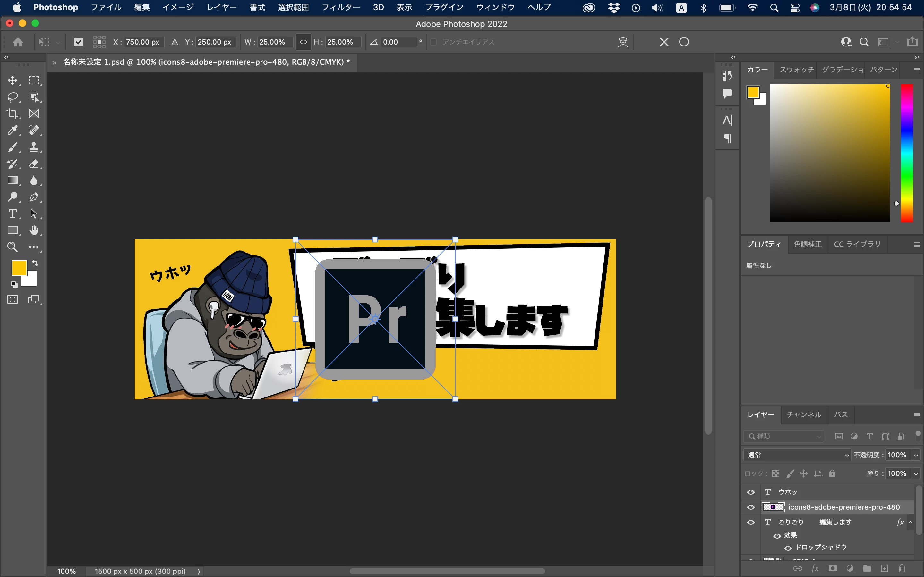
Task: Toggle the ドロップシャドウ effect visibility
Action: pyautogui.click(x=788, y=548)
